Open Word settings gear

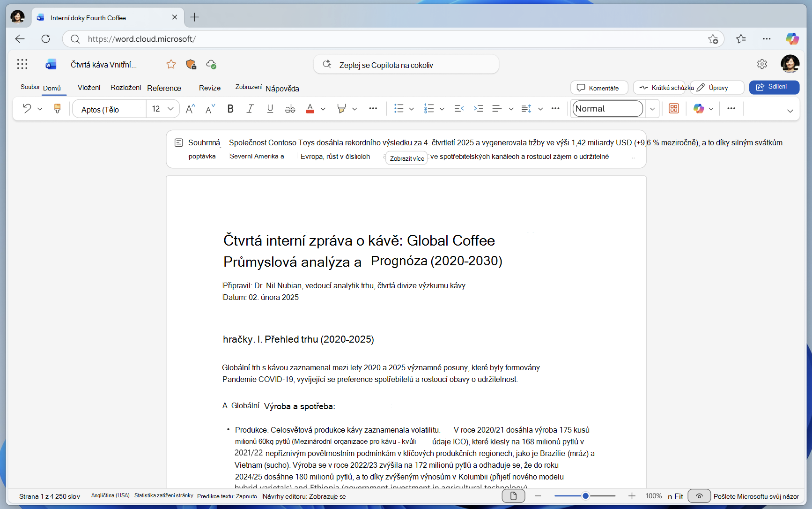[x=762, y=64]
